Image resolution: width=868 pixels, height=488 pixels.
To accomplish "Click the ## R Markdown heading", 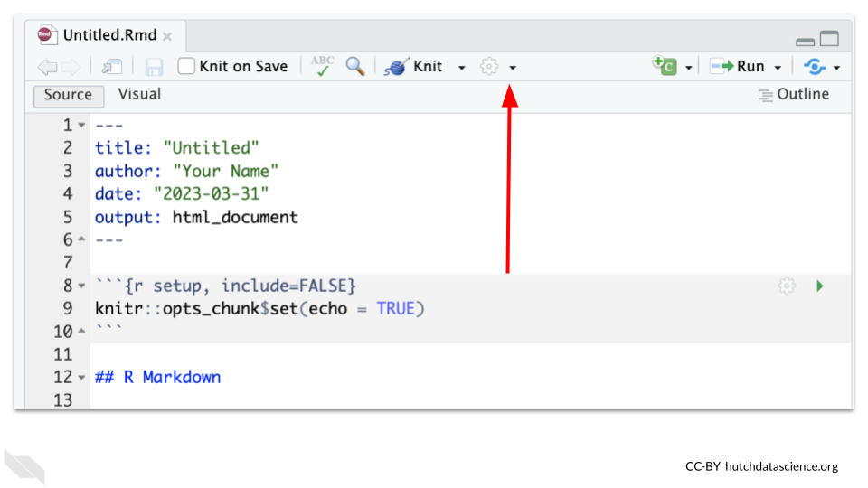I will coord(157,378).
